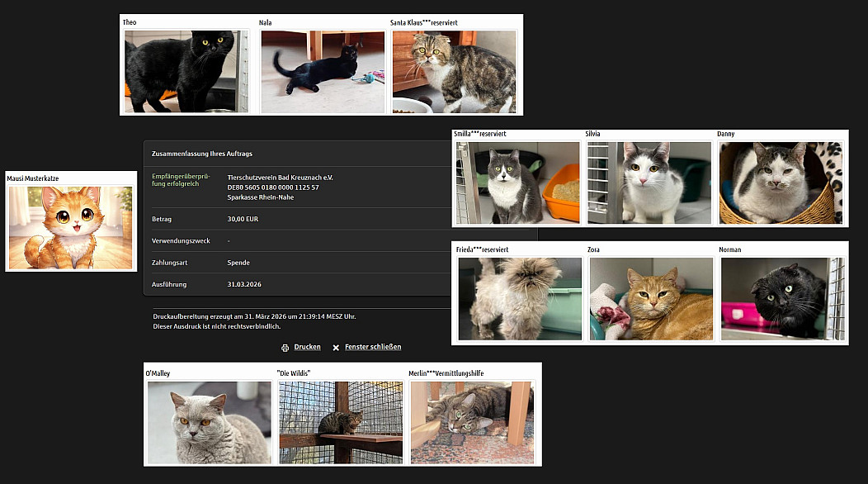Screen dimensions: 868x484
Task: Open the "Die Wildis" enclosure photo
Action: 341,422
